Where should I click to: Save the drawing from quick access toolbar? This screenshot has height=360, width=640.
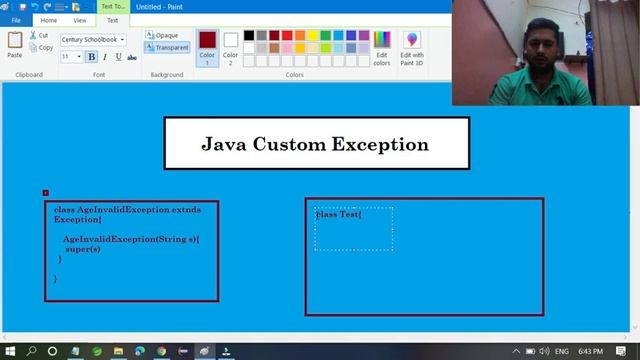23,7
